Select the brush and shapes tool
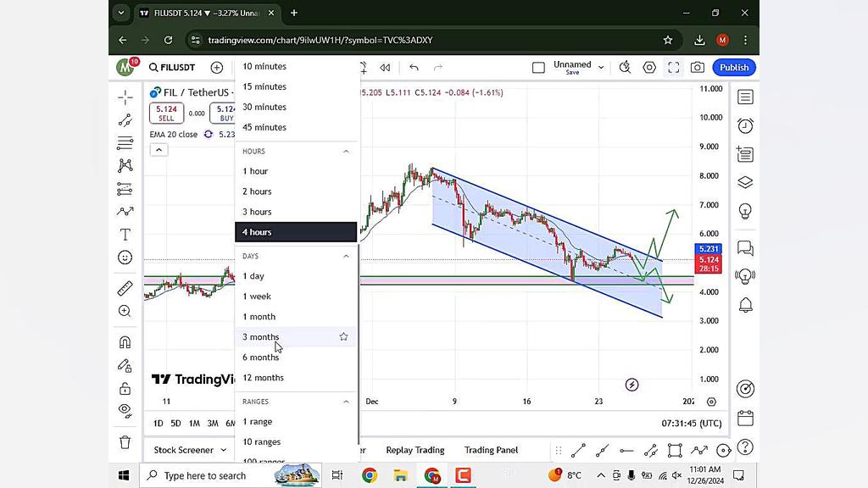Viewport: 868px width, 488px height. point(125,211)
